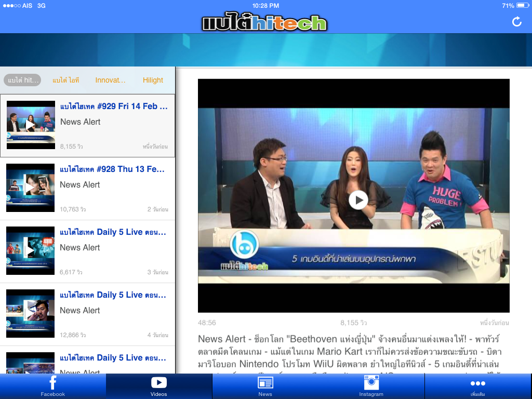Tap thumbnail of video with 12,866 views
The image size is (532, 399).
pyautogui.click(x=30, y=313)
